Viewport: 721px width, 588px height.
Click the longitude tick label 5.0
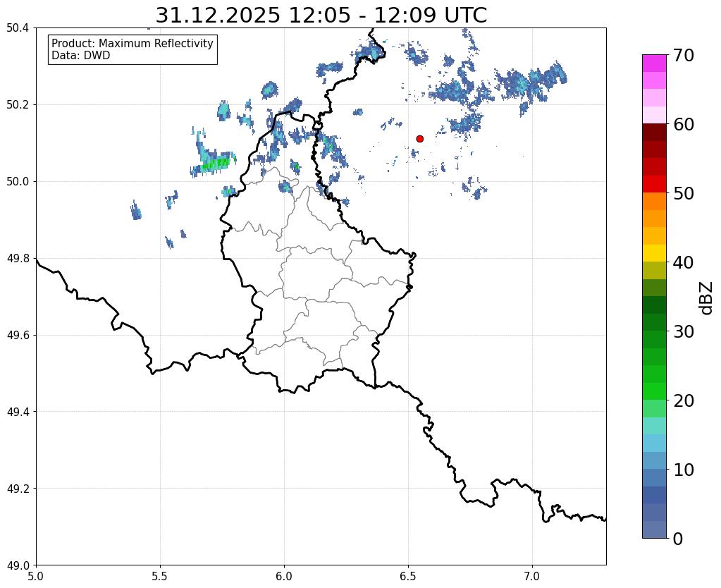point(36,576)
